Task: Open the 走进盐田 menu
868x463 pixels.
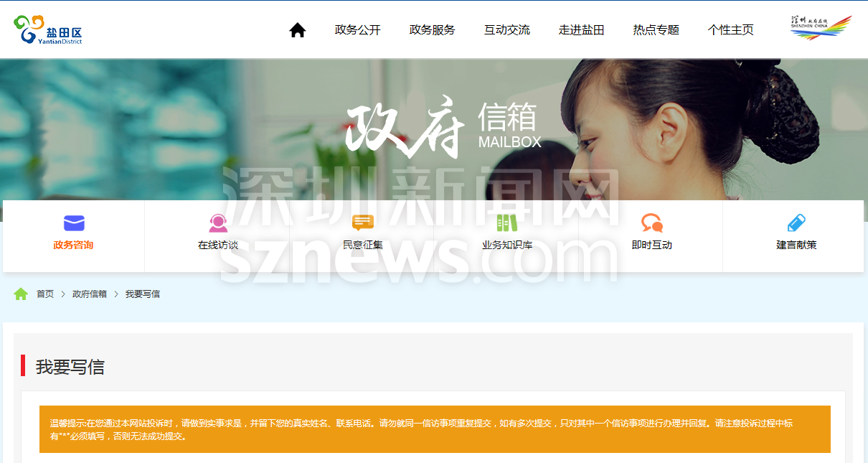Action: (x=581, y=30)
